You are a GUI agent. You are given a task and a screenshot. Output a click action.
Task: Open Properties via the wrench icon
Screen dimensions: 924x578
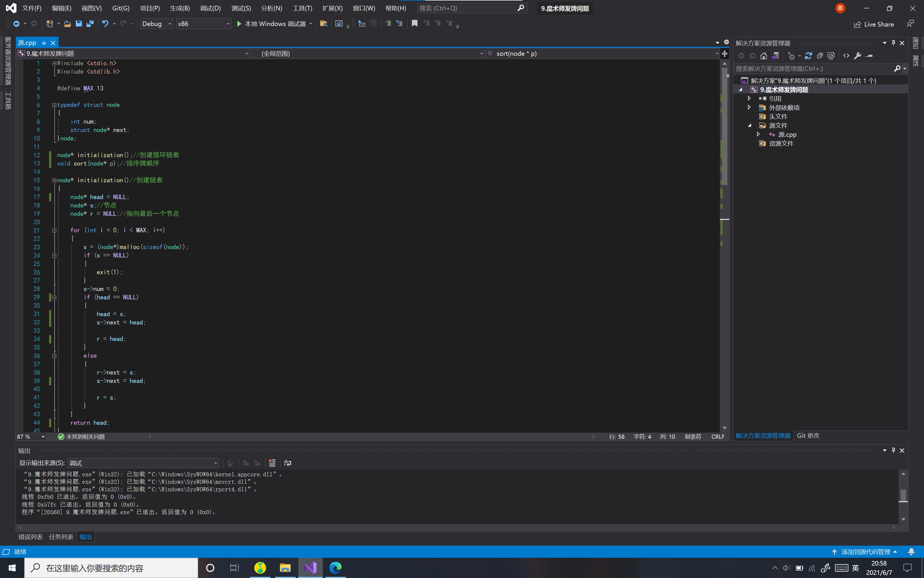pyautogui.click(x=858, y=56)
